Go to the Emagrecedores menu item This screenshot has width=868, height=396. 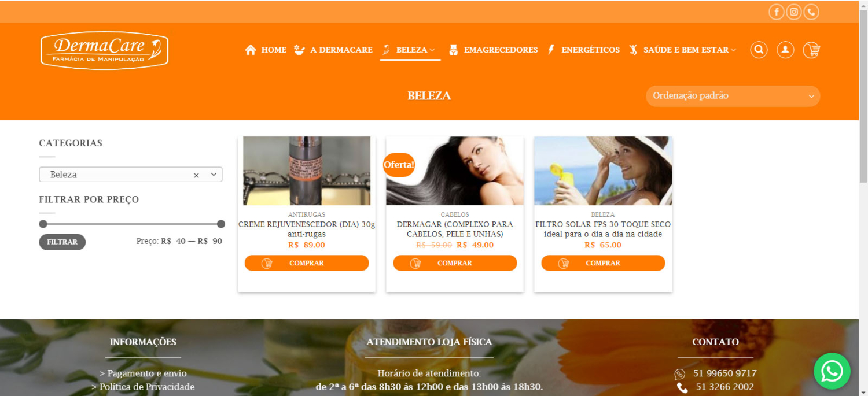click(x=494, y=50)
